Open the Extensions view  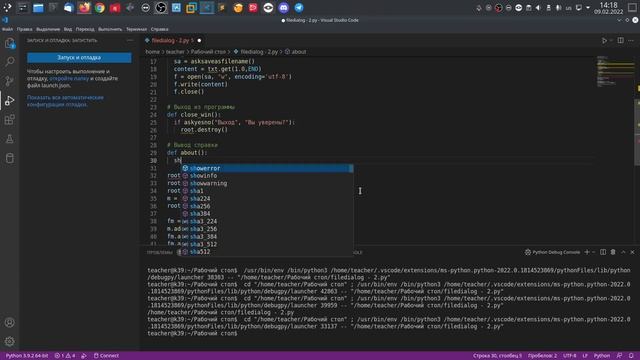[x=9, y=120]
